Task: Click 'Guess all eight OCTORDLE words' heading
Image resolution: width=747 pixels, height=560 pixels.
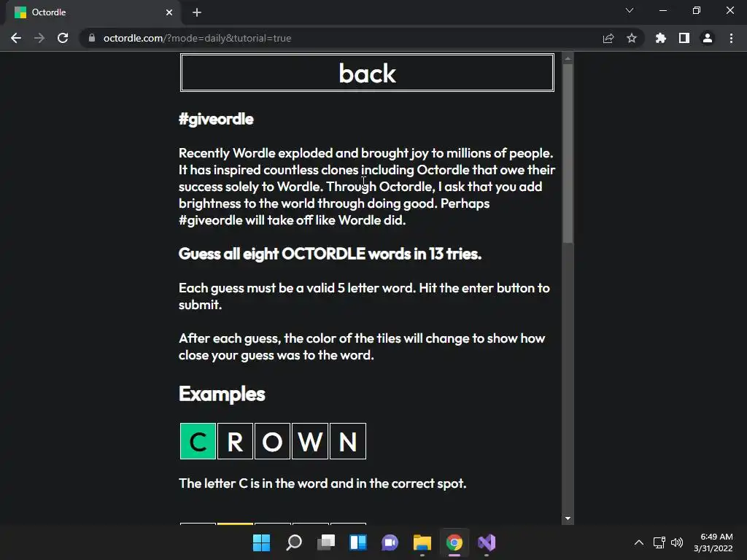Action: 330,254
